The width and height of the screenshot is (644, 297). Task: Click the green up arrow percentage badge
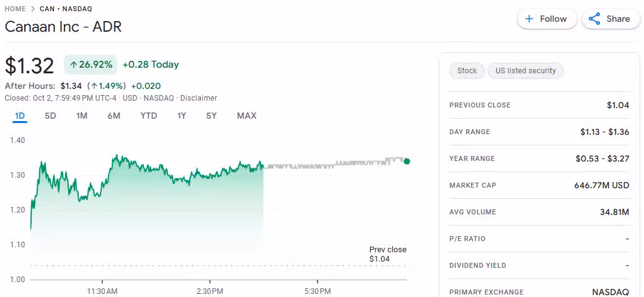(91, 65)
